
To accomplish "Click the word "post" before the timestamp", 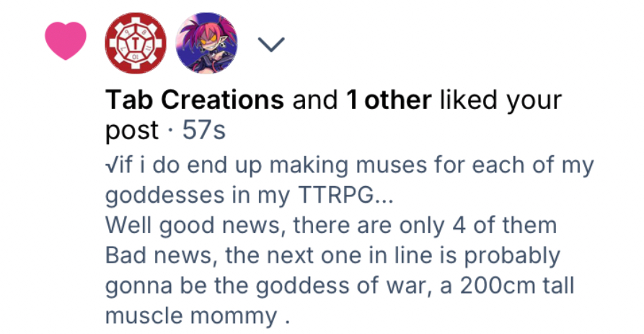I will (x=131, y=131).
